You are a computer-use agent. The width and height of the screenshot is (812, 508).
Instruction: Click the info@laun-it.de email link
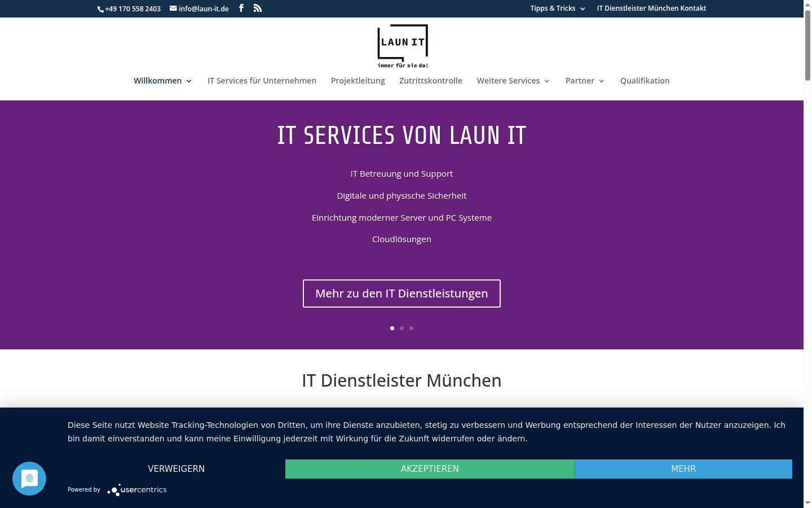tap(204, 8)
